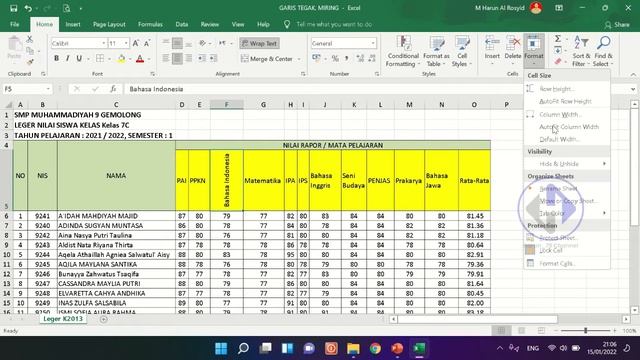Image resolution: width=640 pixels, height=360 pixels.
Task: Toggle italic formatting
Action: click(68, 58)
